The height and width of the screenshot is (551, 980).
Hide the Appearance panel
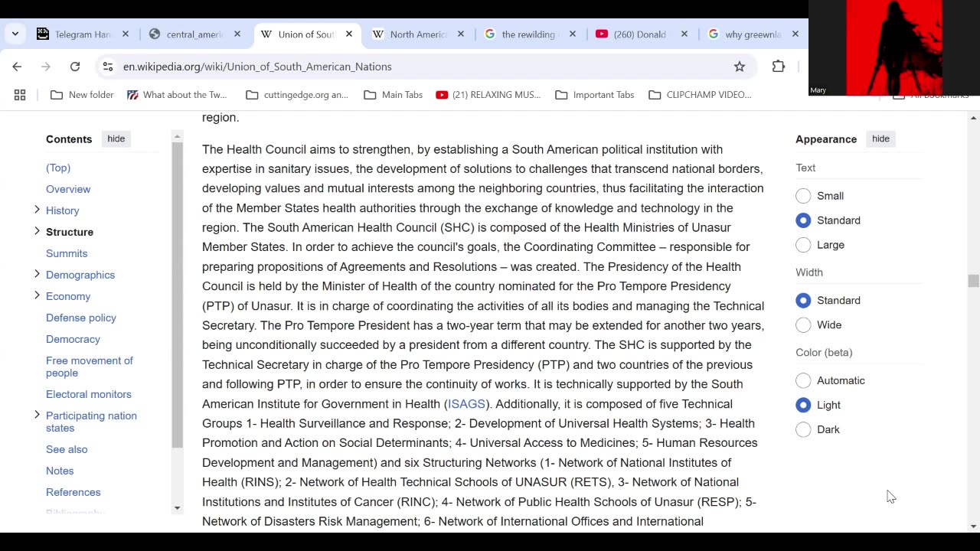coord(880,139)
